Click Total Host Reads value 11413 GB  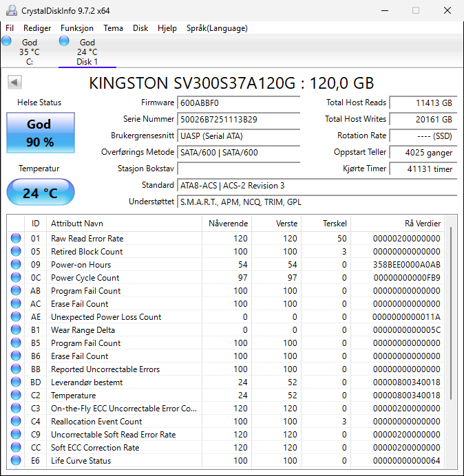(x=423, y=103)
